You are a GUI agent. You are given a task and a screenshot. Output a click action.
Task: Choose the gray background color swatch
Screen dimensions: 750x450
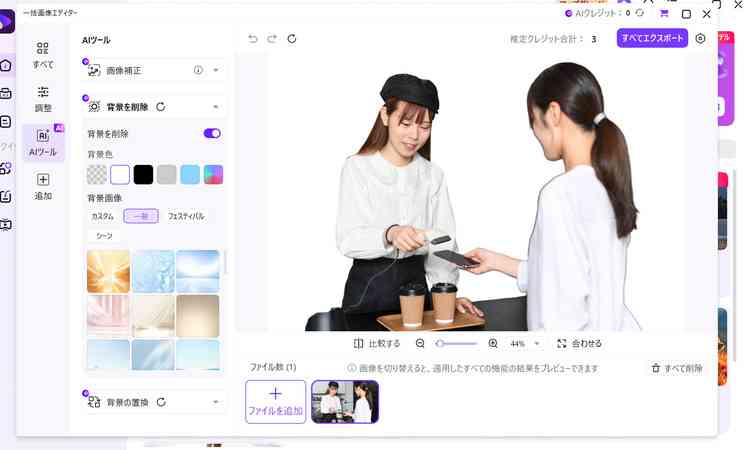166,175
